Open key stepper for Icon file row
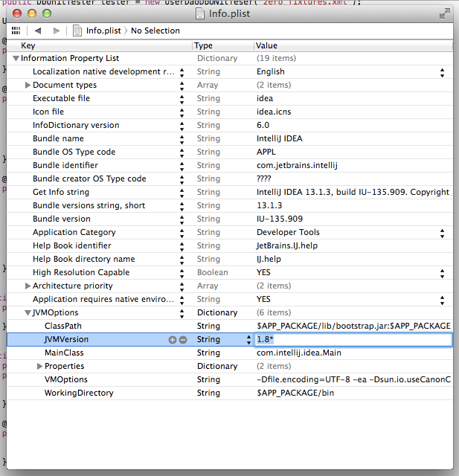The height and width of the screenshot is (476, 459). (x=182, y=112)
